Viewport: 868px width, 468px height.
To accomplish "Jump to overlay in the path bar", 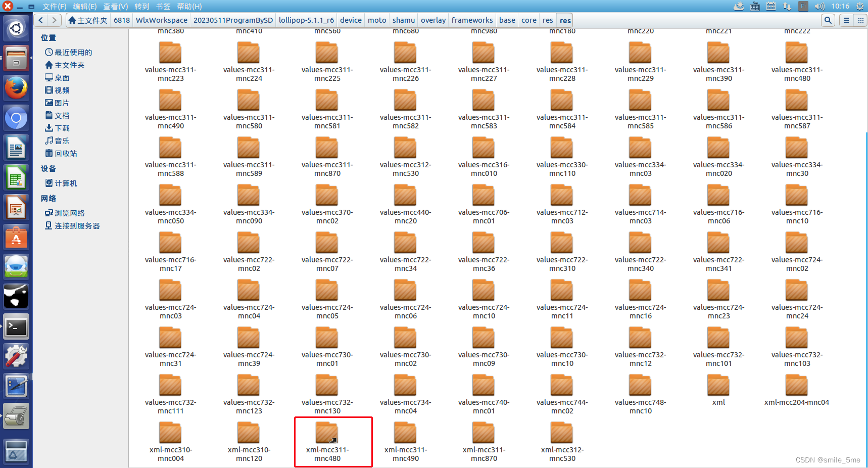I will click(x=433, y=20).
